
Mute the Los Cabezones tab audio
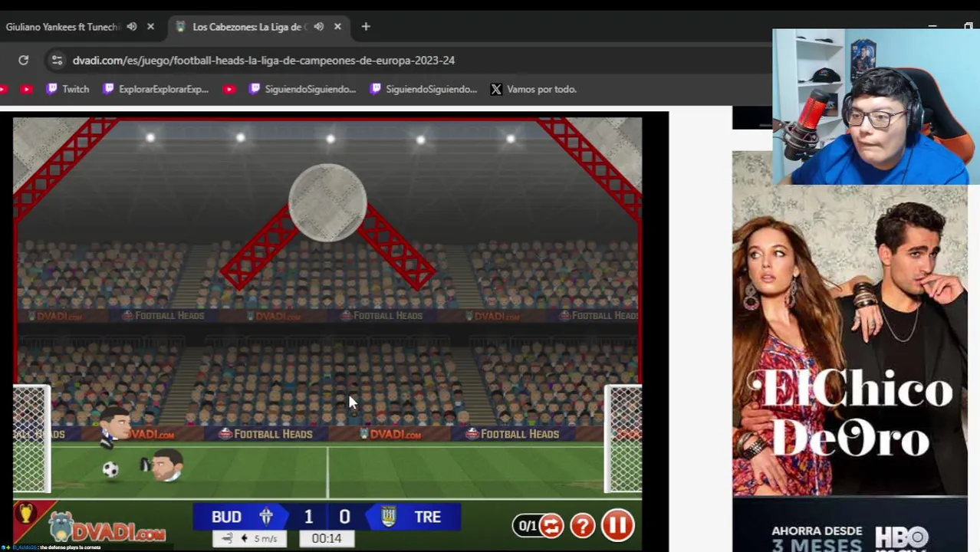coord(318,27)
